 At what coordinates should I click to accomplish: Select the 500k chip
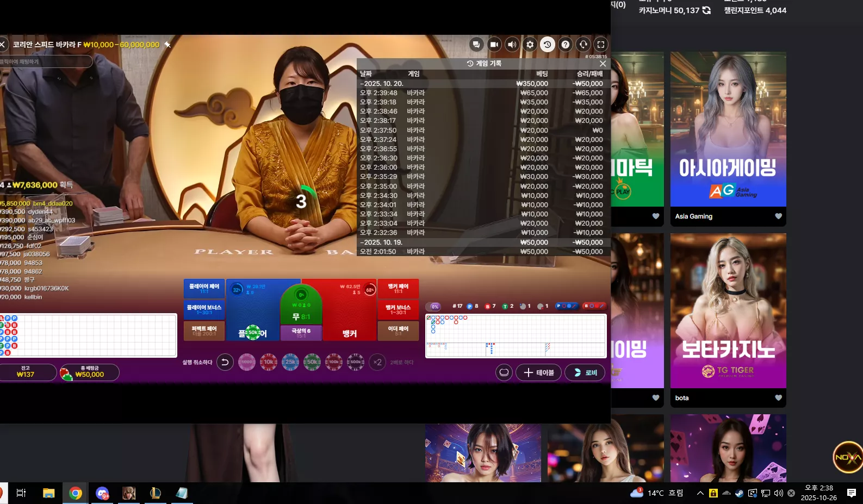point(356,362)
